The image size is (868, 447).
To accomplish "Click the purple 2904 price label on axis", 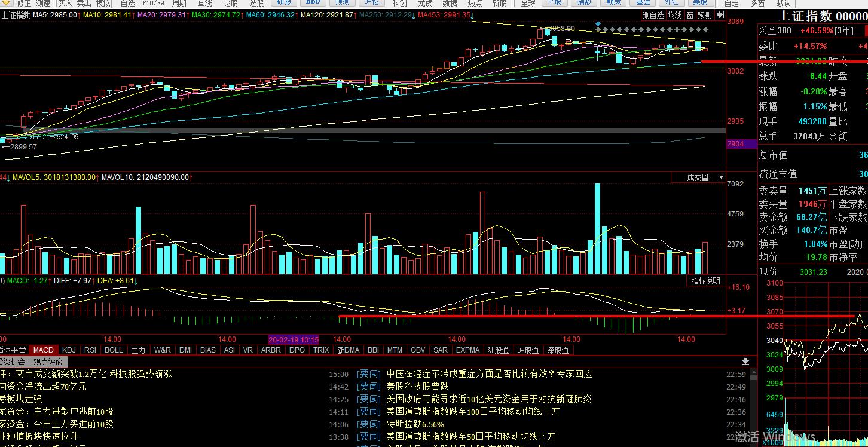I will (735, 144).
